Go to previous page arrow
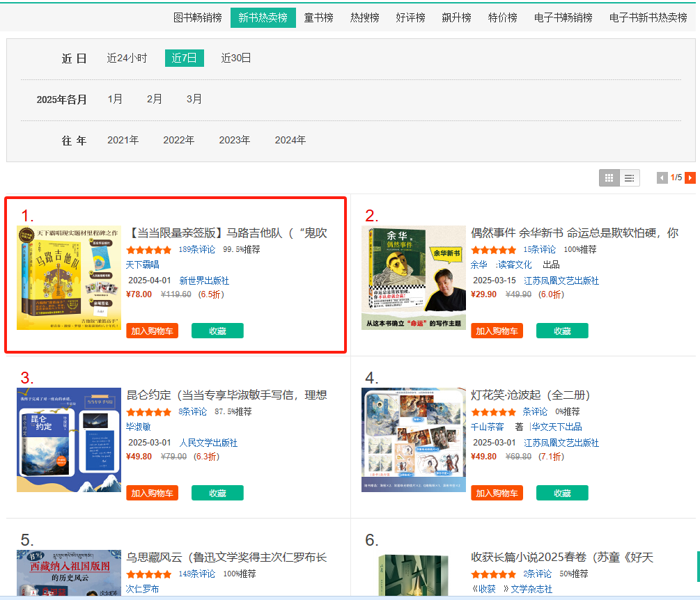Viewport: 700px width, 600px height. pos(662,178)
